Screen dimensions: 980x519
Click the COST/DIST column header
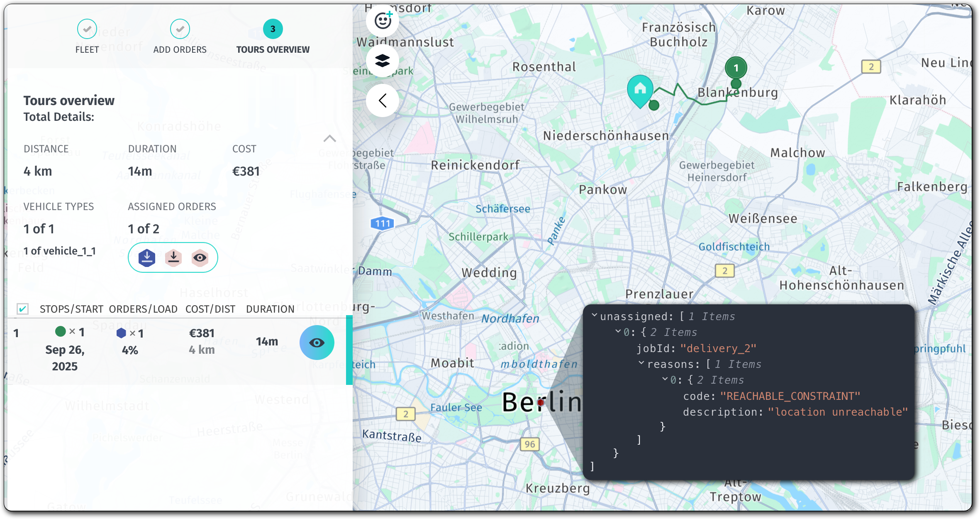pyautogui.click(x=210, y=309)
